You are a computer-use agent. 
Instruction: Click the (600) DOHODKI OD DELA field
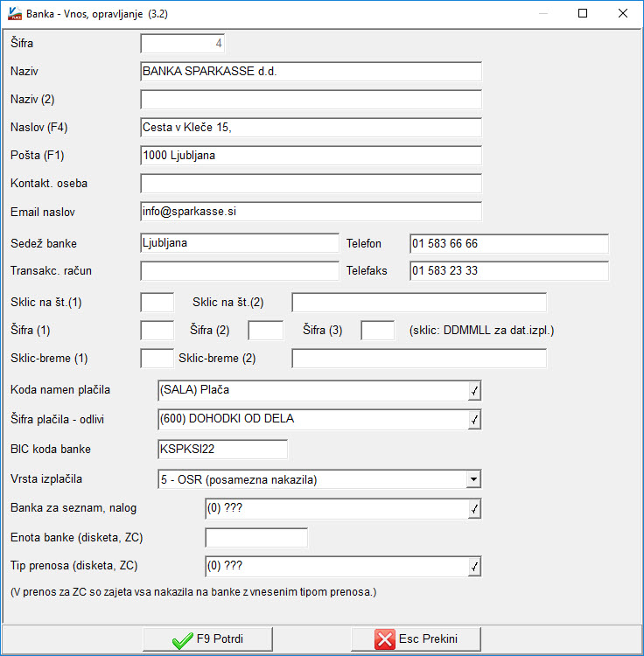[x=313, y=420]
